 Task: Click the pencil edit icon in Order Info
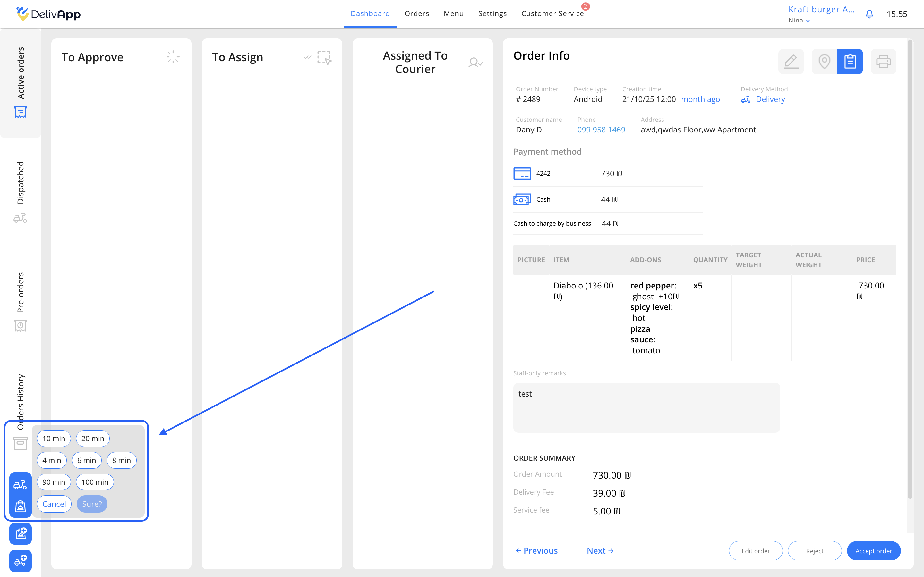click(791, 62)
